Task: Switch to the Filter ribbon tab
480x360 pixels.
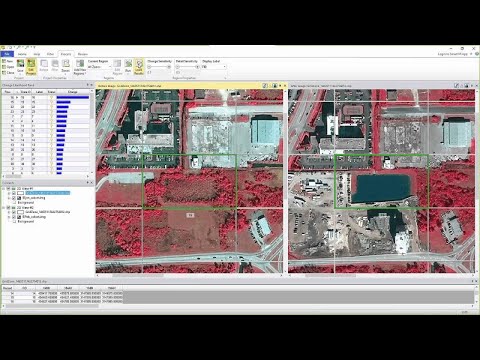Action: pos(50,54)
